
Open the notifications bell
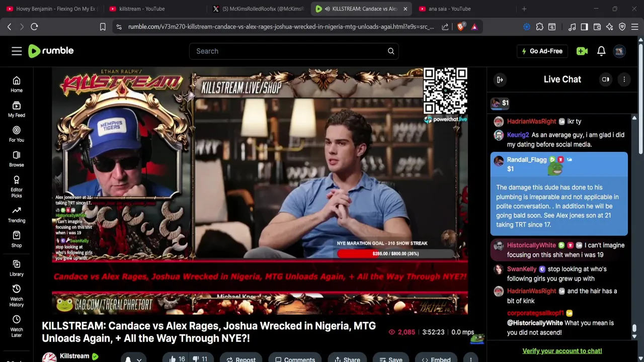(x=601, y=51)
